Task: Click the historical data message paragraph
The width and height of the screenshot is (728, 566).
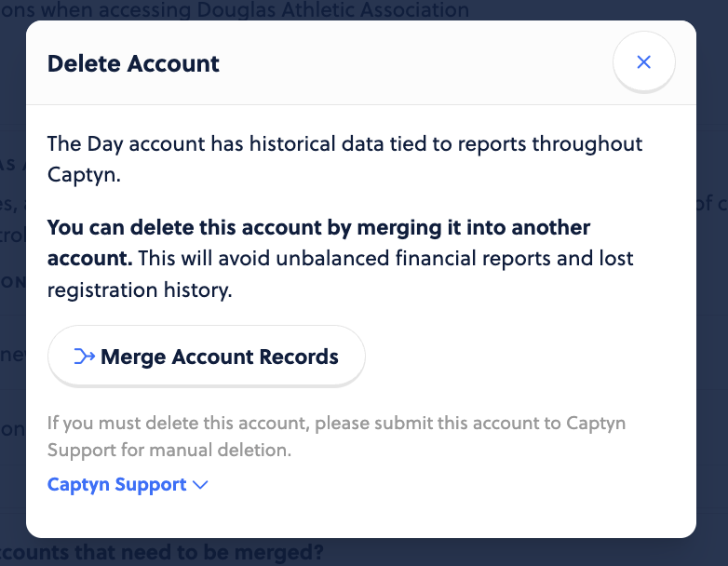Action: [x=344, y=159]
